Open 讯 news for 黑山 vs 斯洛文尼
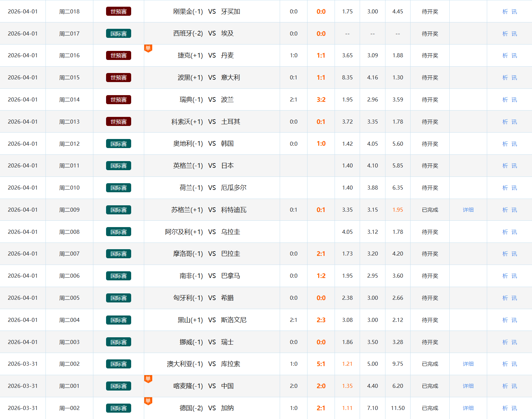 [514, 320]
